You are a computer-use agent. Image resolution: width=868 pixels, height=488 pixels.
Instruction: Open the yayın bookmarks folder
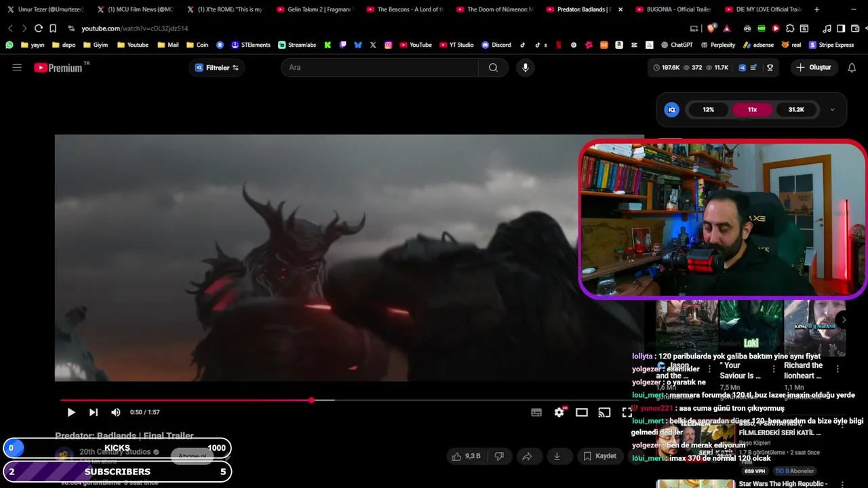tap(33, 45)
